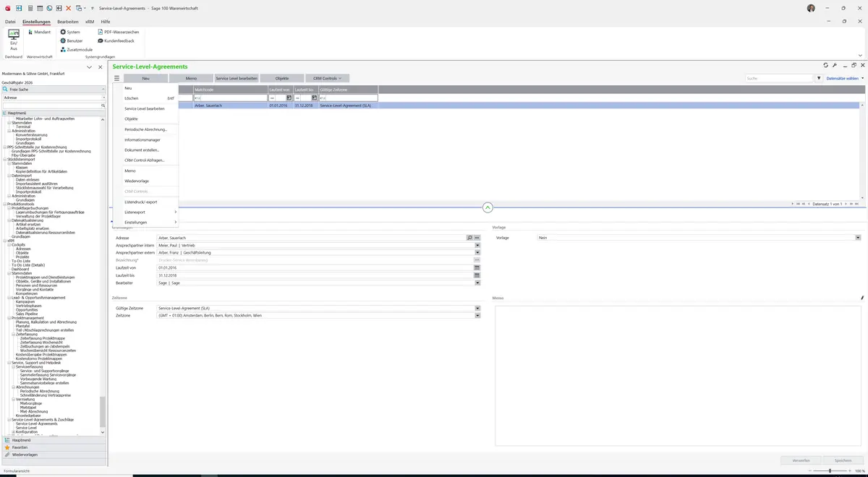Click the Memo toolbar button

point(191,78)
